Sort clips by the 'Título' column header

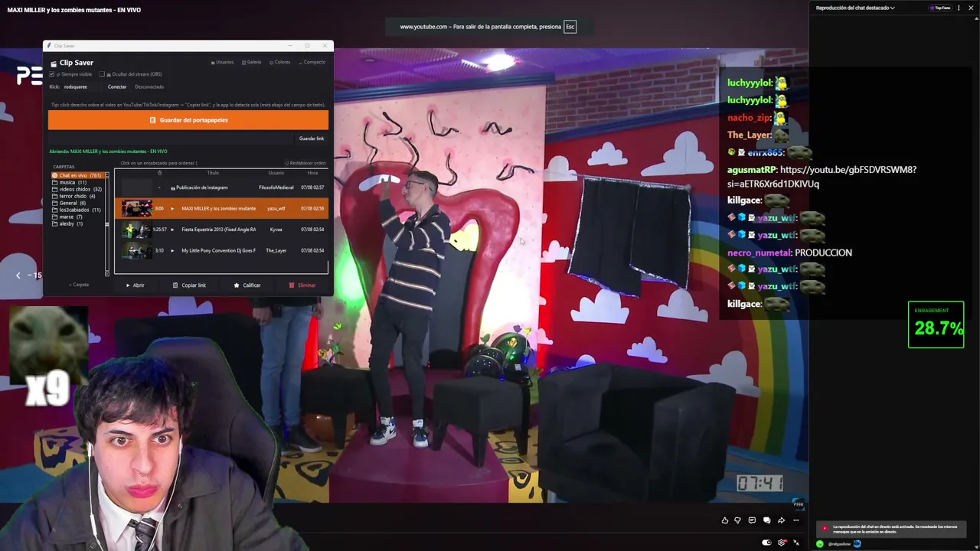213,173
